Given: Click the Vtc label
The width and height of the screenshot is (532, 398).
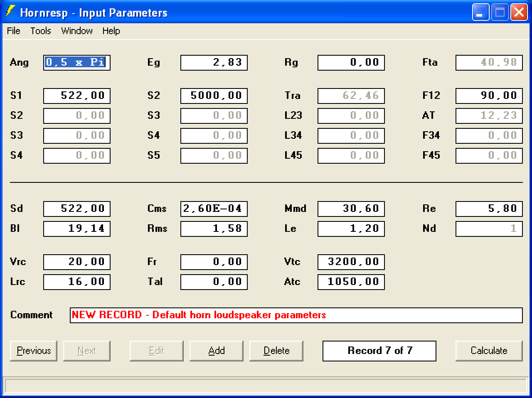Looking at the screenshot, I should coord(292,262).
